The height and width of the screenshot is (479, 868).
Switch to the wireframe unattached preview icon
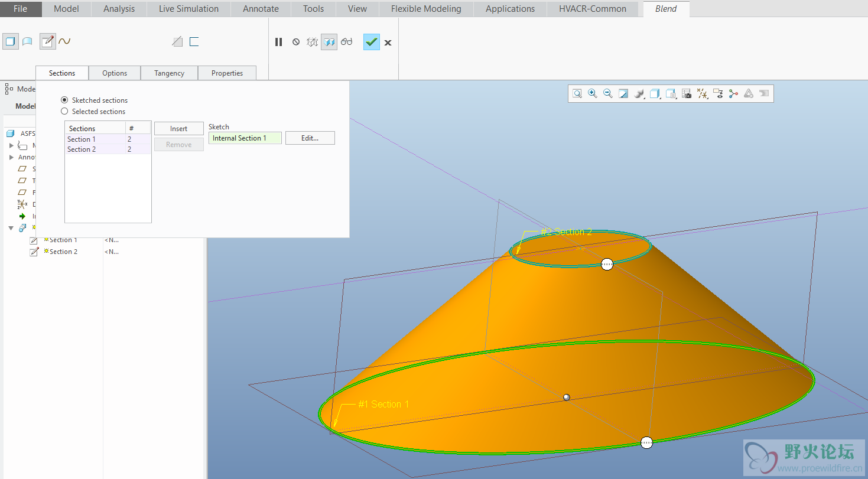point(313,42)
